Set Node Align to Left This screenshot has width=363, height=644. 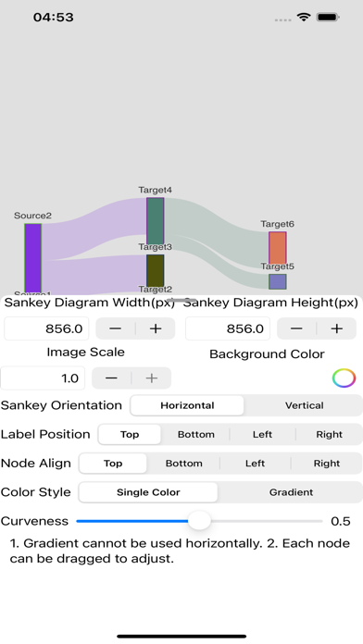pos(255,464)
